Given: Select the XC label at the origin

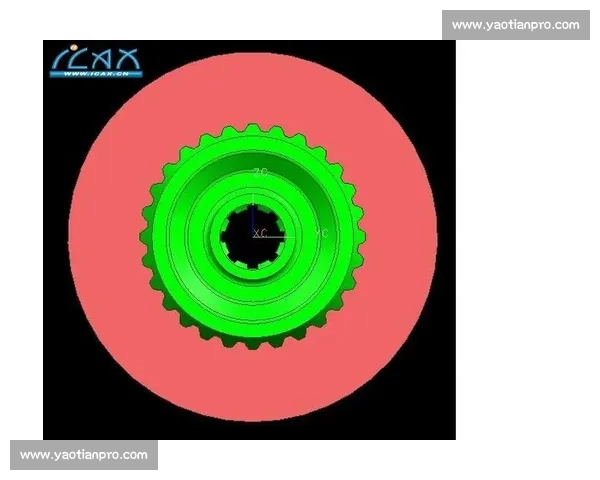Looking at the screenshot, I should click(x=259, y=233).
